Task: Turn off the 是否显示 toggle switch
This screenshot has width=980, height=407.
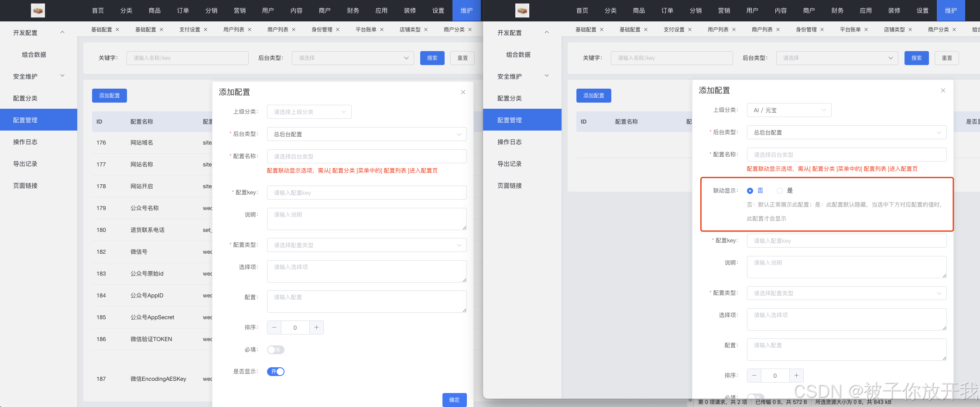Action: (x=275, y=371)
